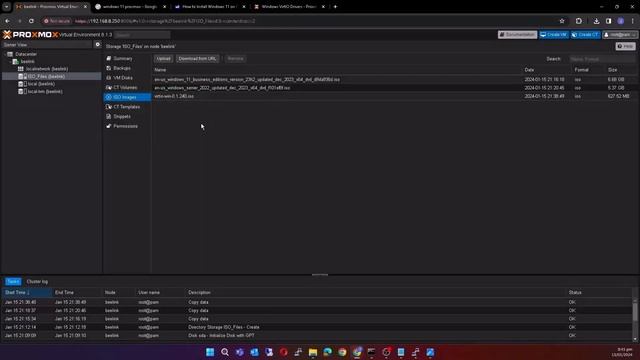Open the Backups section
Image resolution: width=640 pixels, height=360 pixels.
122,68
